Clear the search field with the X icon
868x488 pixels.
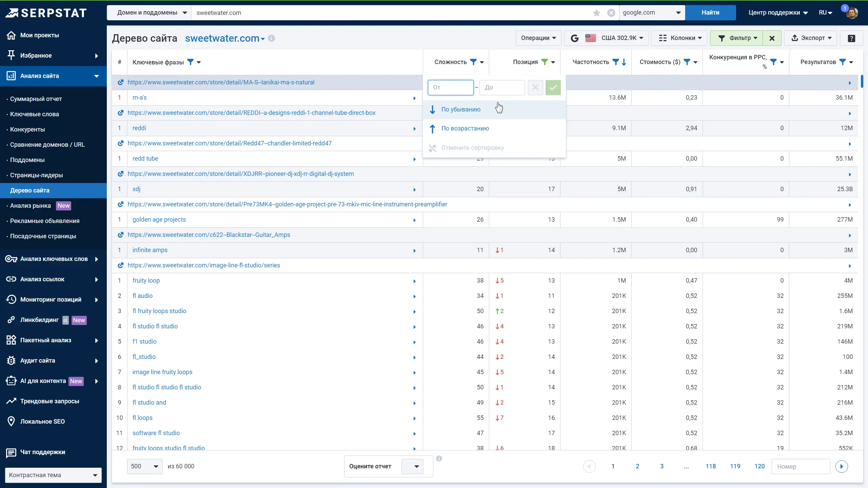(x=611, y=13)
